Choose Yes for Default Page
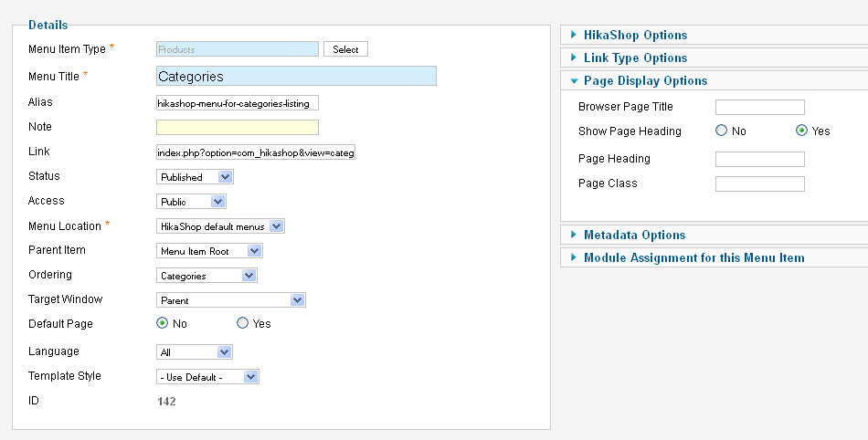The image size is (868, 440). [x=242, y=323]
